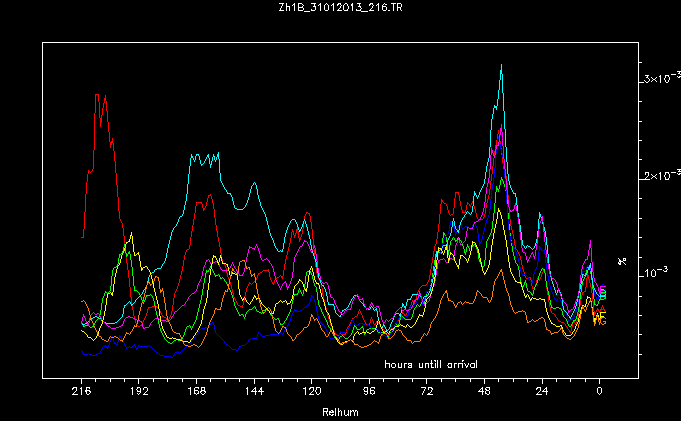Click the 144 x-axis tick label
This screenshot has width=681, height=421.
254,394
